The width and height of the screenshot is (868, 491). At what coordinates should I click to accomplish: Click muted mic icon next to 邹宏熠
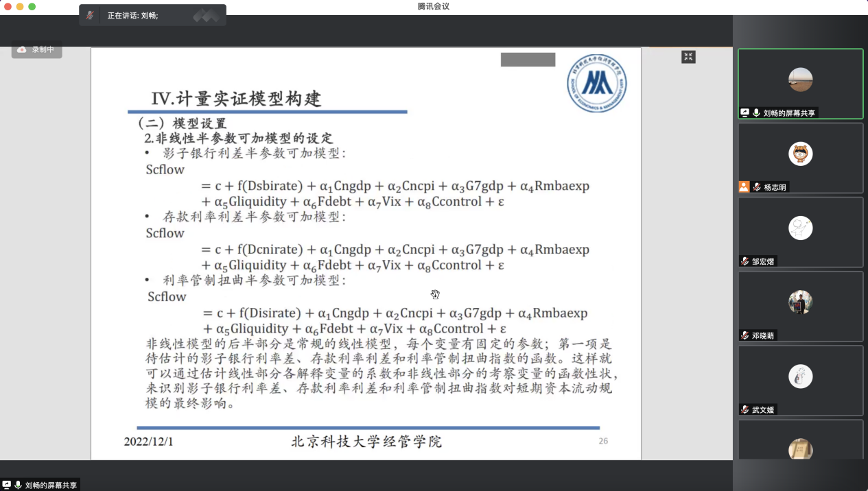(x=744, y=261)
